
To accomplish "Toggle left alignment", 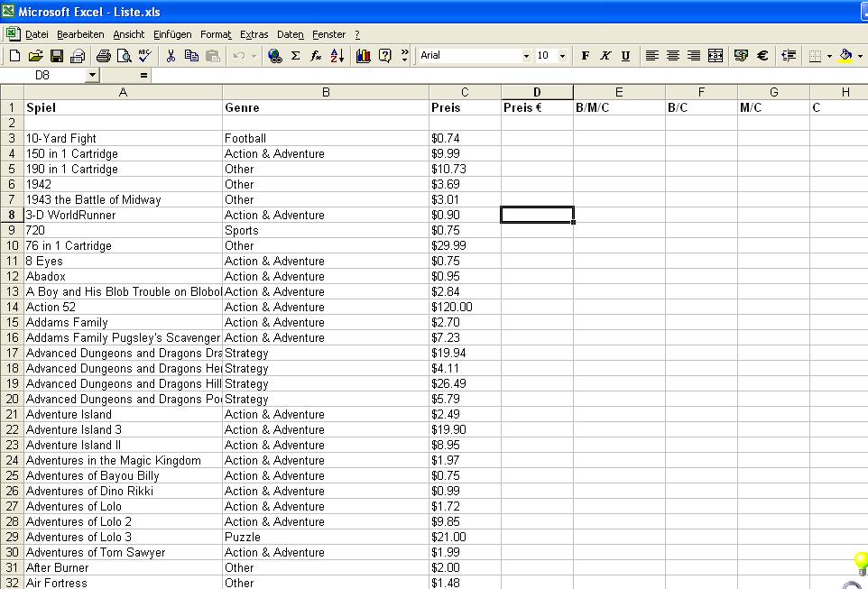I will (652, 56).
